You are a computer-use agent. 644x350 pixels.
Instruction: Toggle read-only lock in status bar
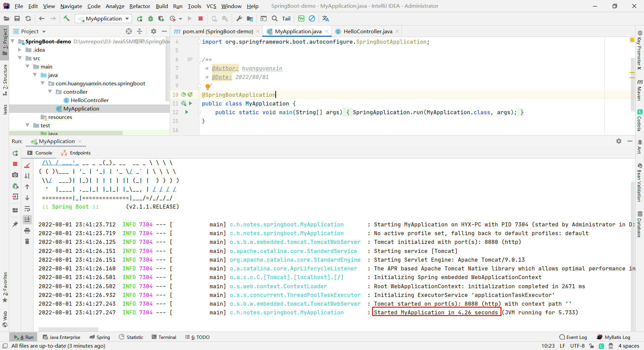(x=591, y=346)
